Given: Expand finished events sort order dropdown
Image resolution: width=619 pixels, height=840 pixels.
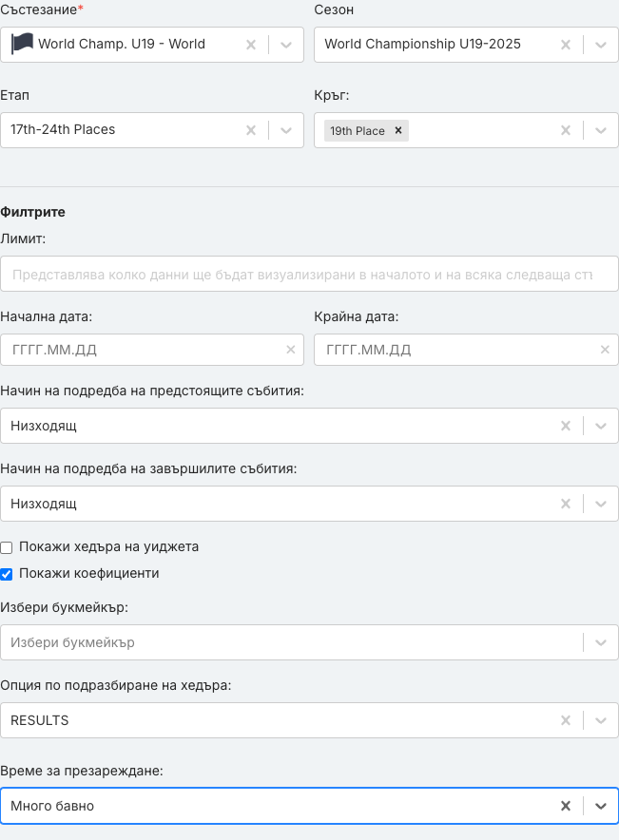Looking at the screenshot, I should point(601,504).
